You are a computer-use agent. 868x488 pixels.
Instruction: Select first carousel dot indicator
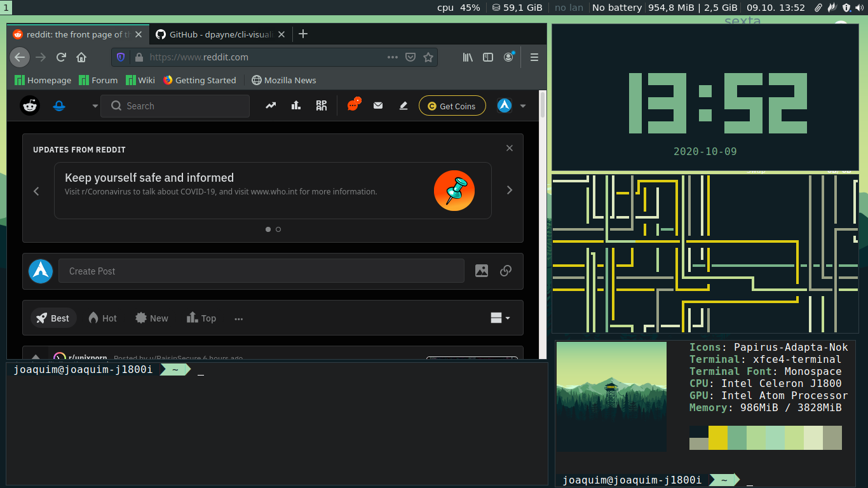(x=268, y=229)
